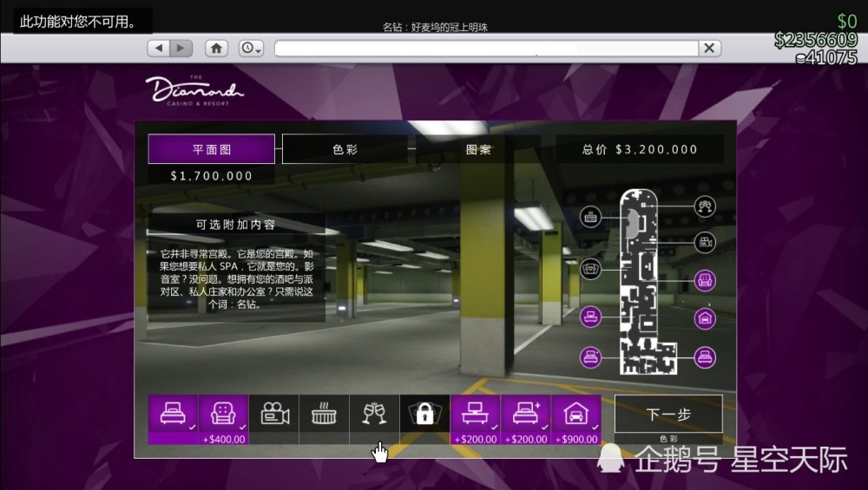Click the $2356609 bank balance

(x=815, y=40)
